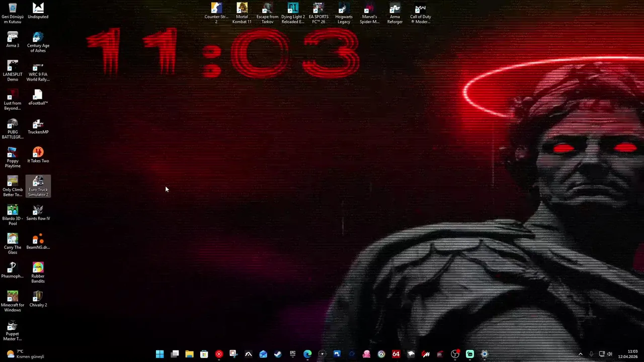Screen dimensions: 644x362
Task: Select the TruckersMP shortcut
Action: 38,126
